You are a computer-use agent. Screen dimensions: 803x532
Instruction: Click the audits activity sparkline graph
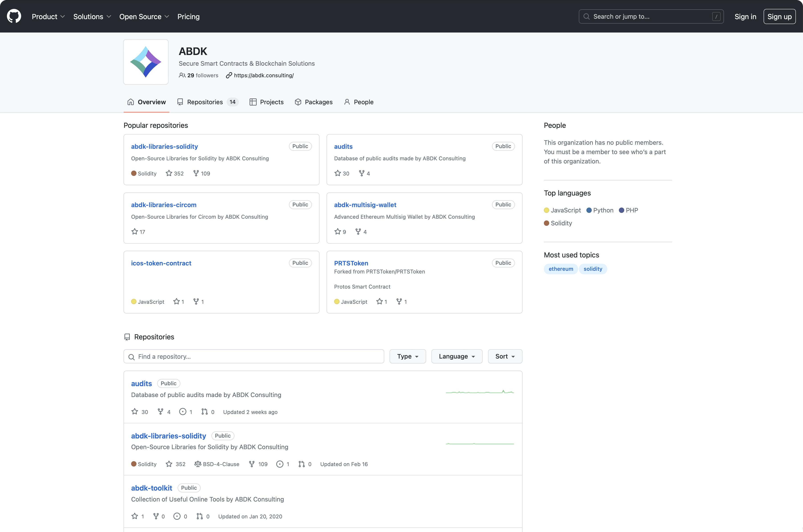[x=480, y=391]
